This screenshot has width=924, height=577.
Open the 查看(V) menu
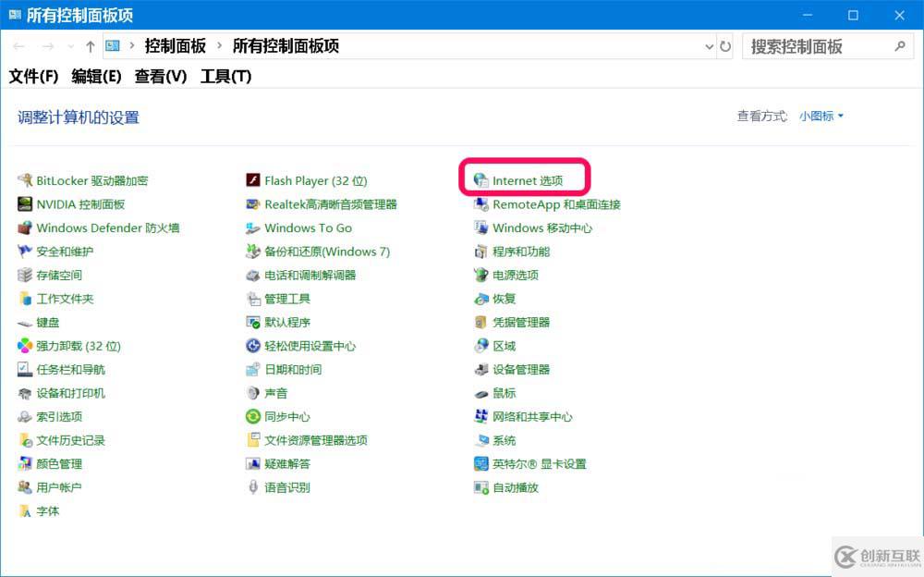click(160, 76)
